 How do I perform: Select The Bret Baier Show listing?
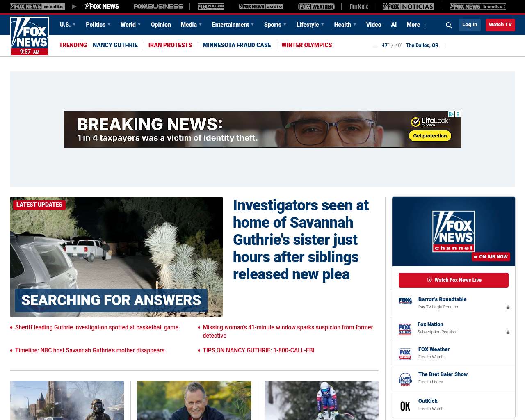pos(443,374)
